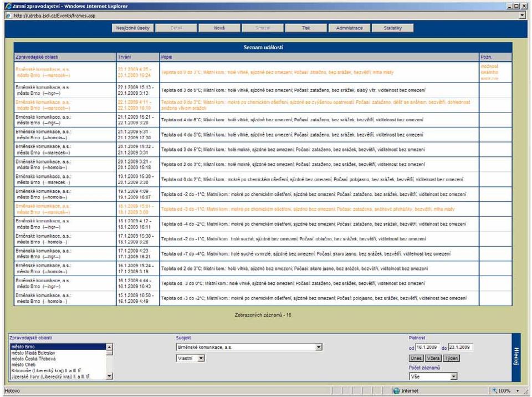The image size is (532, 397).
Task: Click the orange event starting 22.1.2009 4:11
Action: pyautogui.click(x=263, y=105)
